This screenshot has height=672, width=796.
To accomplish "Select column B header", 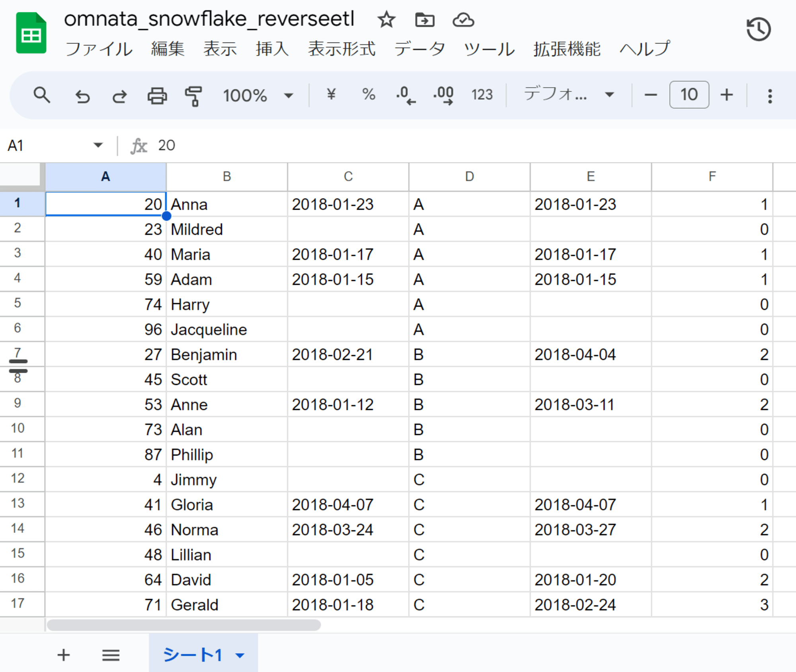I will pos(227,177).
